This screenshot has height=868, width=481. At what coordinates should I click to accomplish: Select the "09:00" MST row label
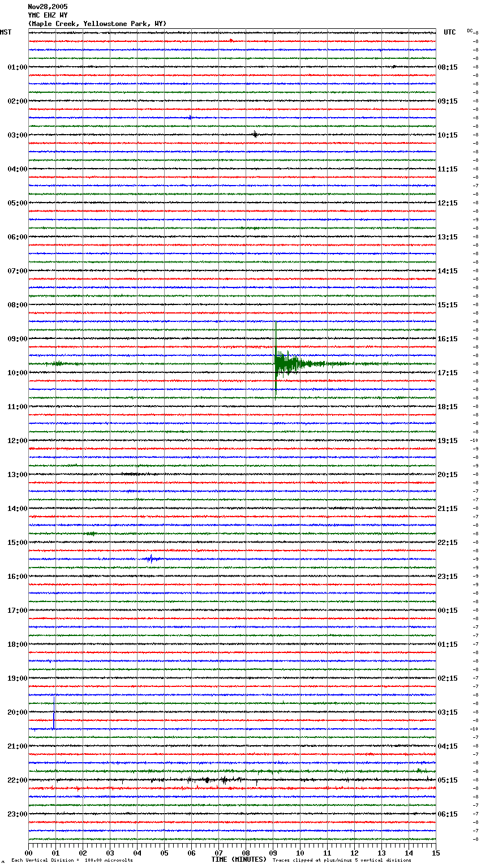coord(18,339)
